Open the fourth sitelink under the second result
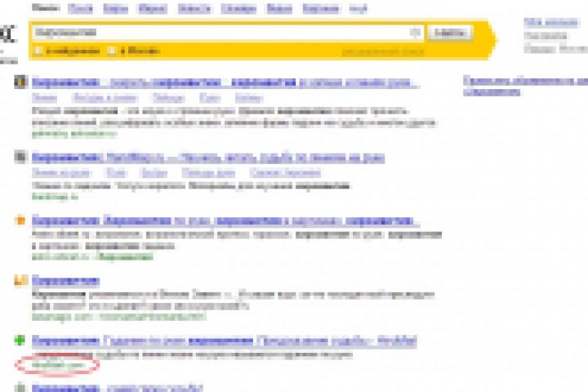 208,173
